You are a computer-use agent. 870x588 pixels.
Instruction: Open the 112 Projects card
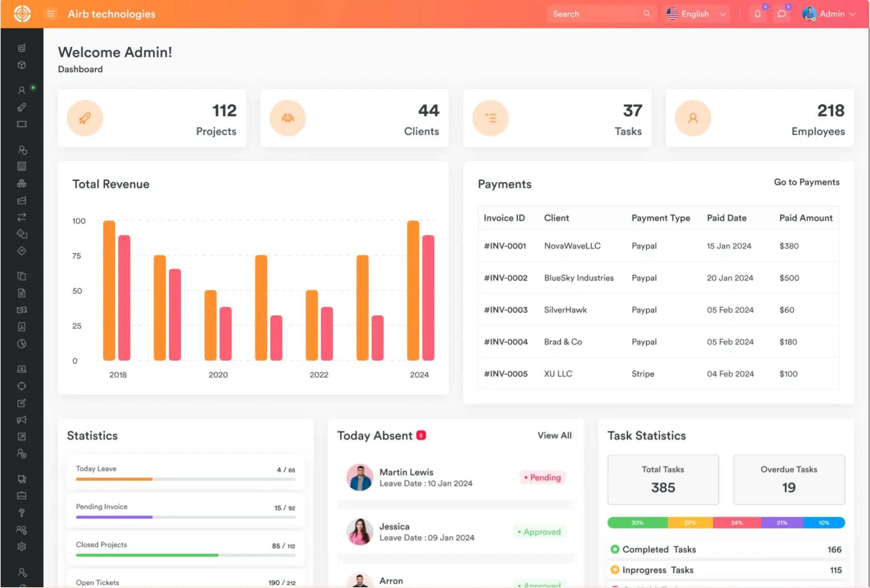(152, 118)
